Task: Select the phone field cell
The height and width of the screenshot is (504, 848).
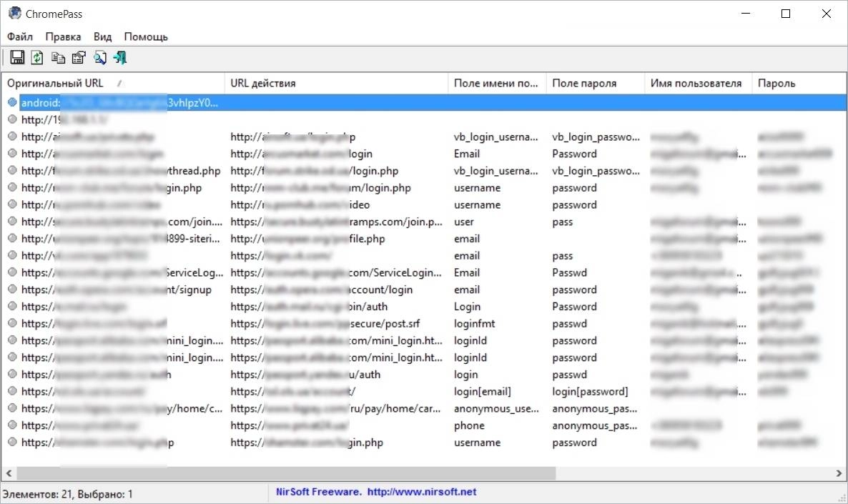Action: [469, 425]
